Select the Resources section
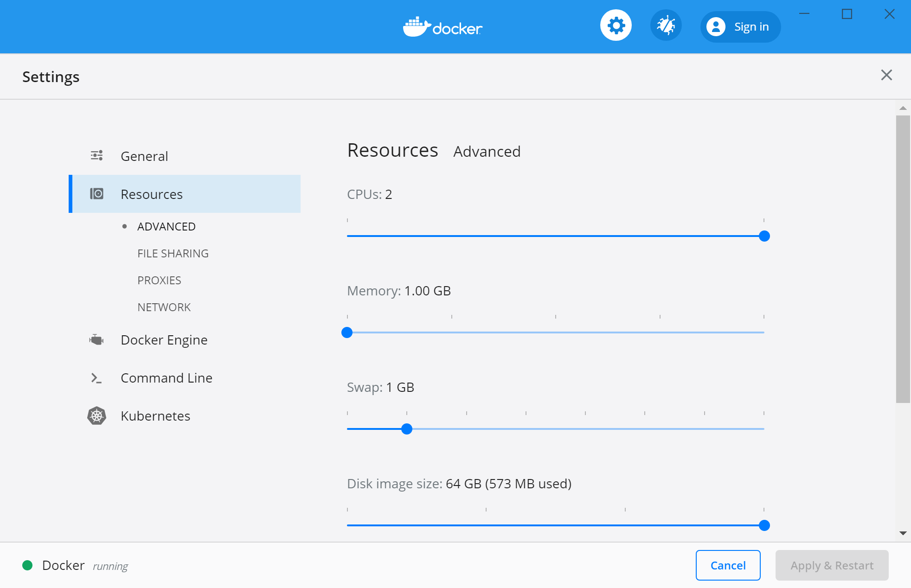 [x=185, y=194]
